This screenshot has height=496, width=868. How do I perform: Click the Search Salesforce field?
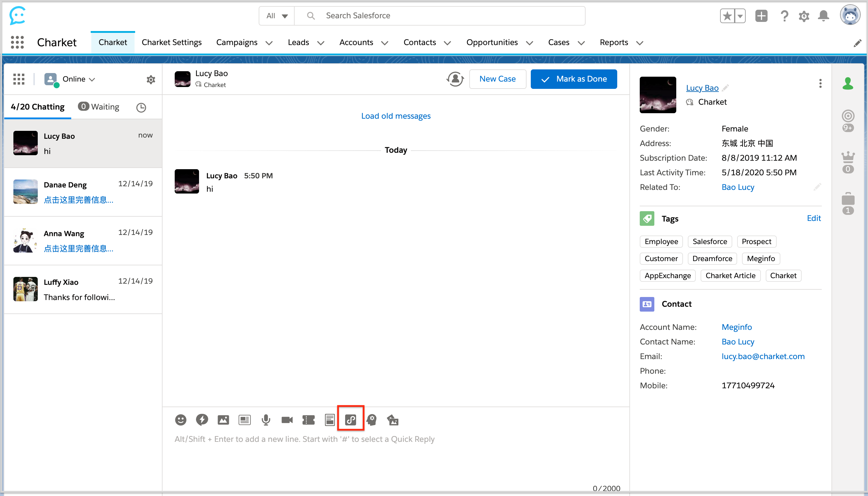[x=439, y=16]
